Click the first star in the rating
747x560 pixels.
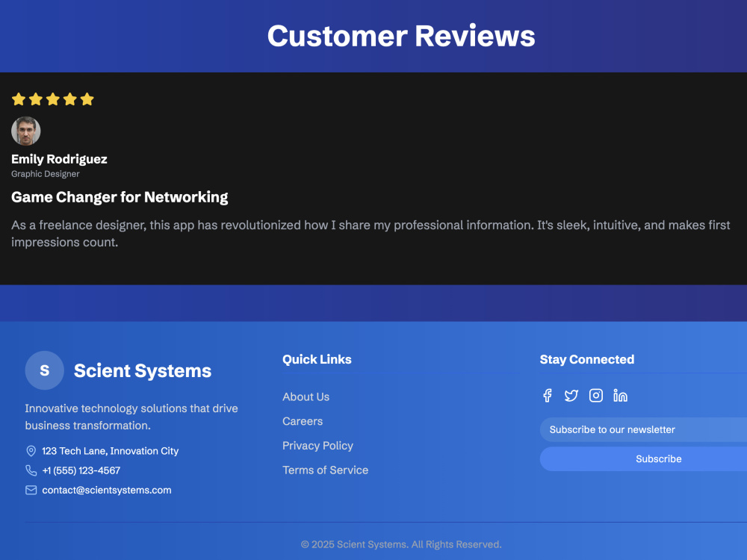coord(19,99)
